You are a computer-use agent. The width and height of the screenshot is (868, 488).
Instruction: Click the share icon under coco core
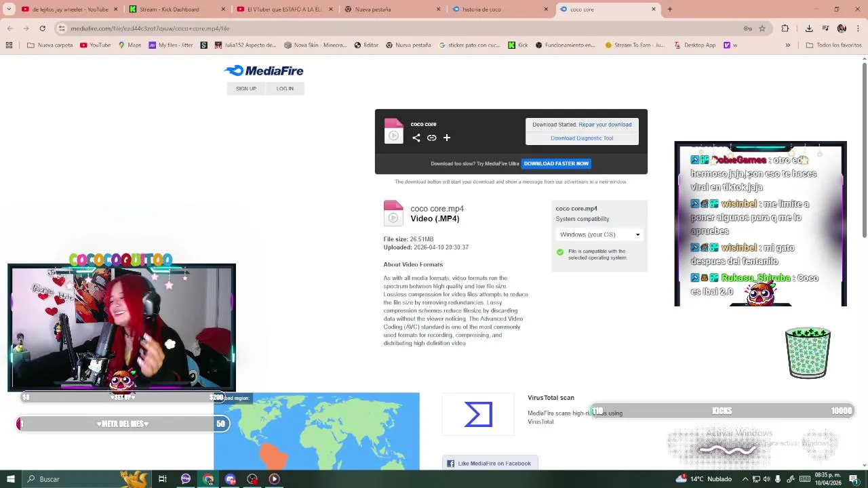coord(416,138)
